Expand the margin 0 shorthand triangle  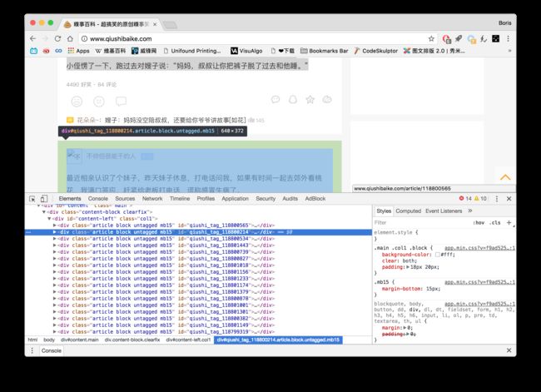(405, 328)
